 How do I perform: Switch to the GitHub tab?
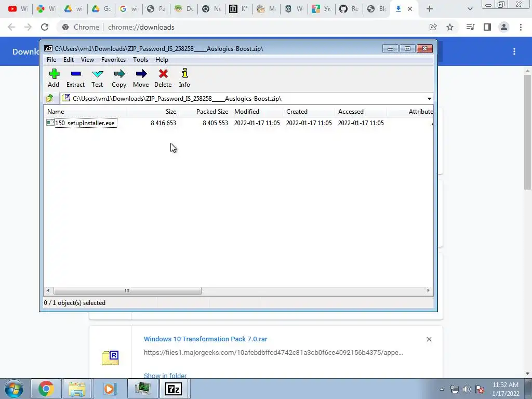(349, 9)
